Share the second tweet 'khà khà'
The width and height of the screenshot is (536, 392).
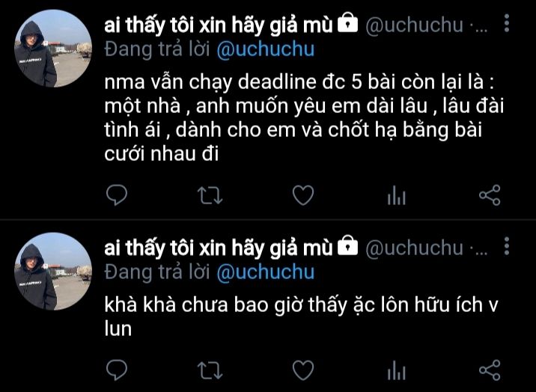[490, 370]
